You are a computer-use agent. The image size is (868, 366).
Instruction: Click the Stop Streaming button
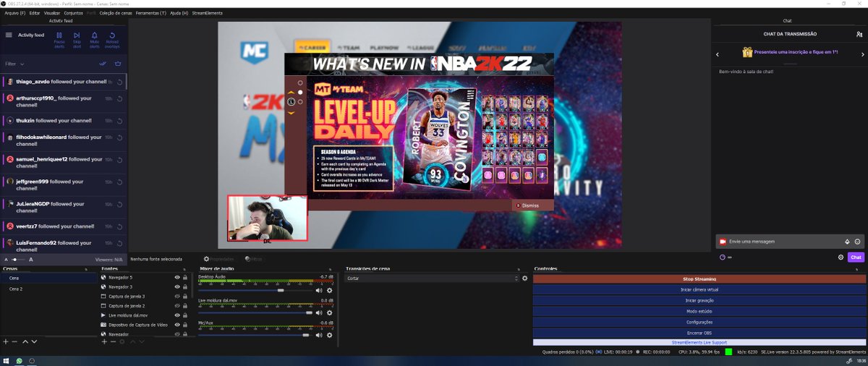tap(699, 278)
